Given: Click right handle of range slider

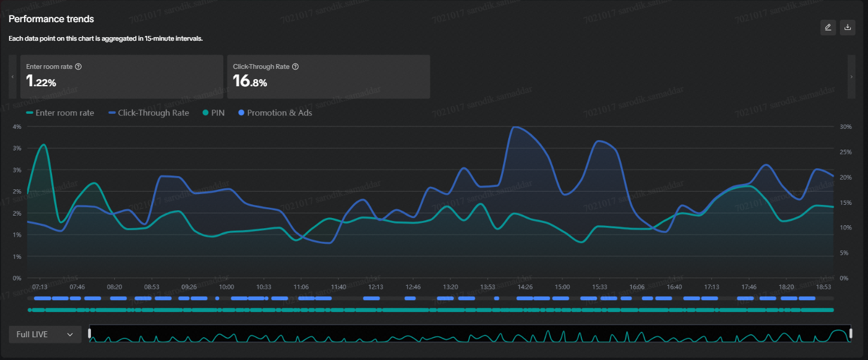Looking at the screenshot, I should click(x=850, y=334).
